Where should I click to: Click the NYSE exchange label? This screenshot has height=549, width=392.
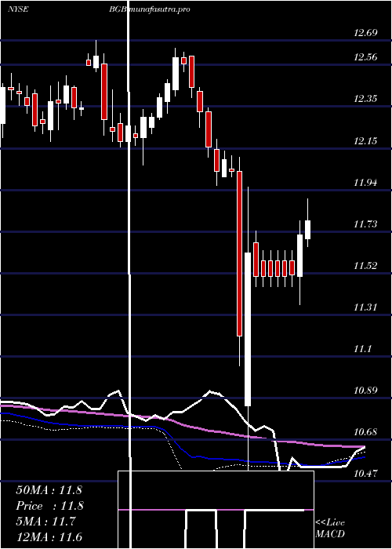pos(18,9)
